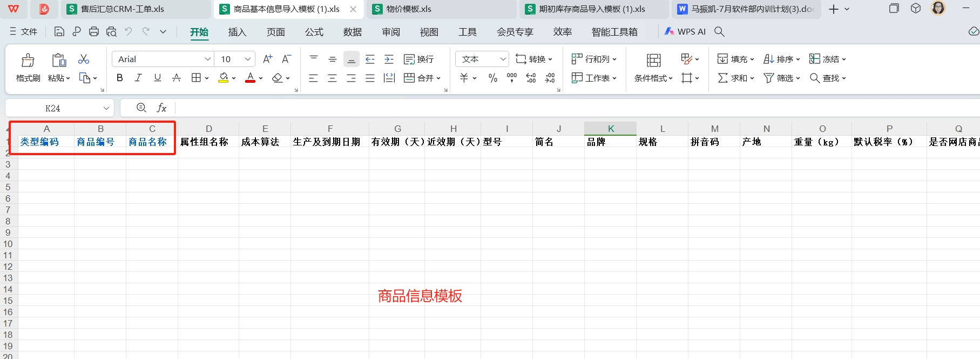Click the 换行 wrap text button
Screen dimensions: 980x359
(x=418, y=59)
